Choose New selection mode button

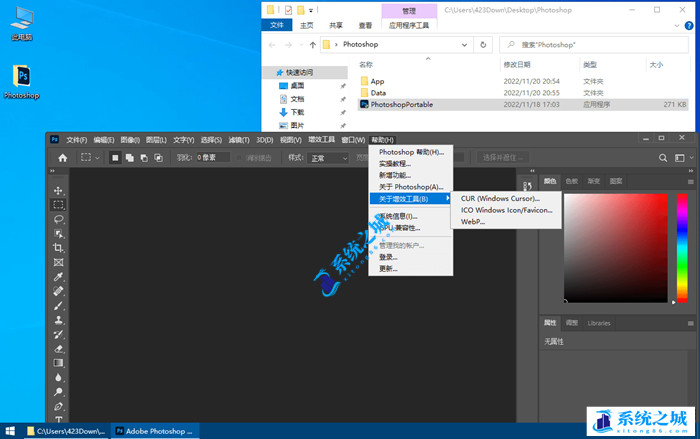coord(115,158)
